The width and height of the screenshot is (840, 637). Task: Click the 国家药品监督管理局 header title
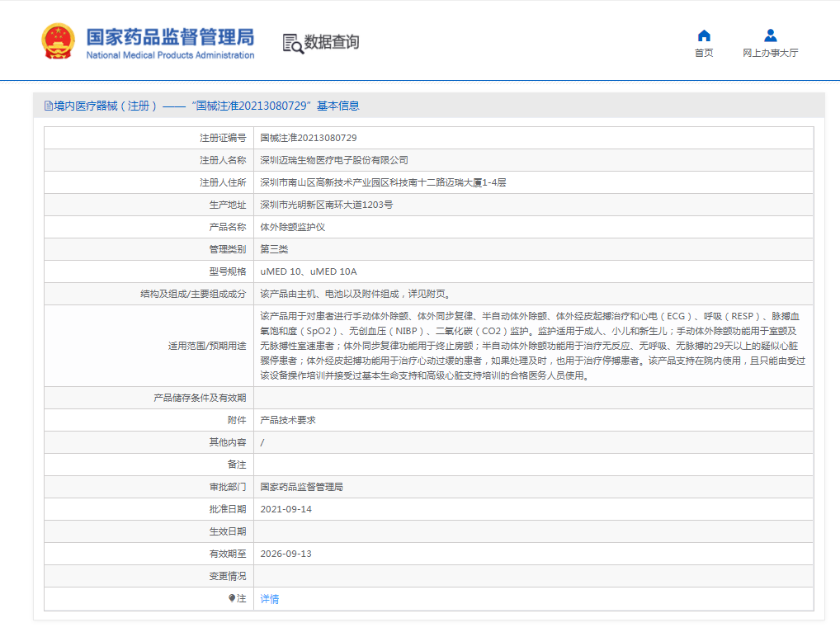[x=171, y=36]
